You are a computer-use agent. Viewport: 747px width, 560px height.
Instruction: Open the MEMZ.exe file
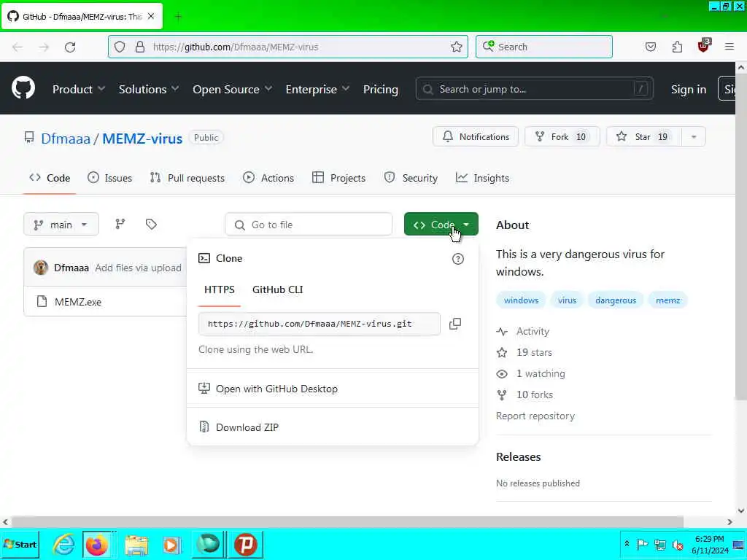coord(77,301)
